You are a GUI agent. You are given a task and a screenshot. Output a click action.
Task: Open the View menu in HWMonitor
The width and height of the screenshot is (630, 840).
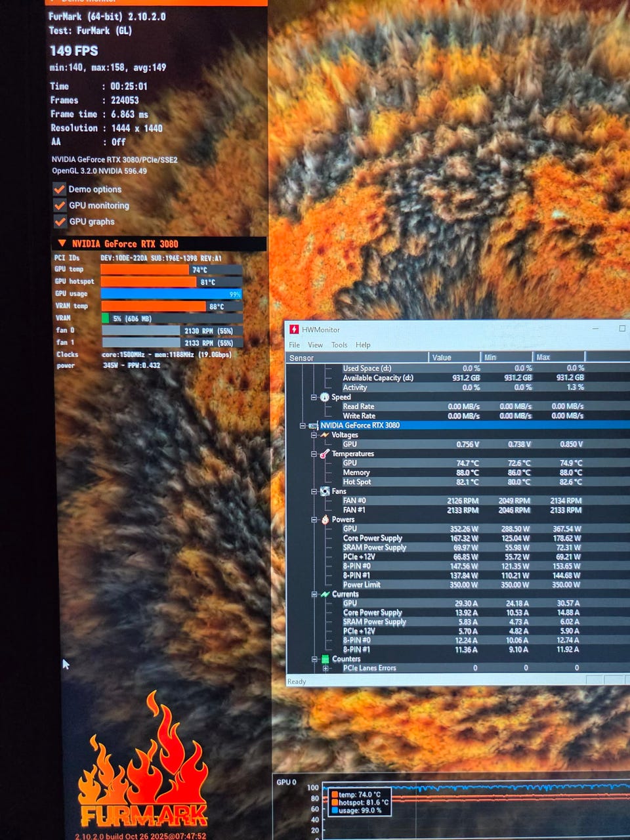tap(316, 345)
